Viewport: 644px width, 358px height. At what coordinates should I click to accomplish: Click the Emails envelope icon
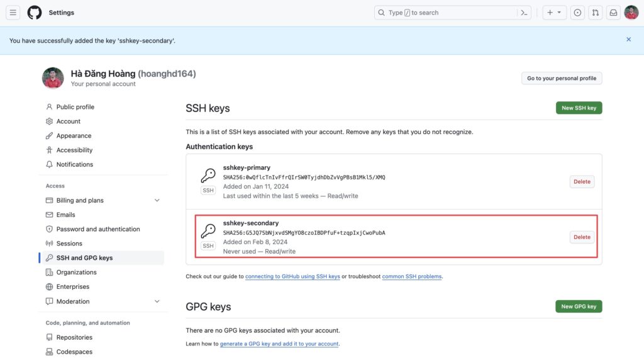(x=49, y=215)
